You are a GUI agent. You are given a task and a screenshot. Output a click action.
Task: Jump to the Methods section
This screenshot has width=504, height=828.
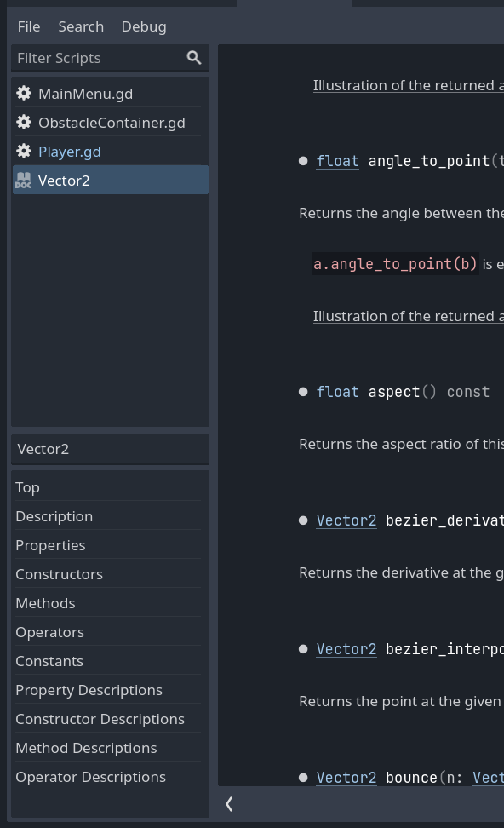pyautogui.click(x=45, y=602)
